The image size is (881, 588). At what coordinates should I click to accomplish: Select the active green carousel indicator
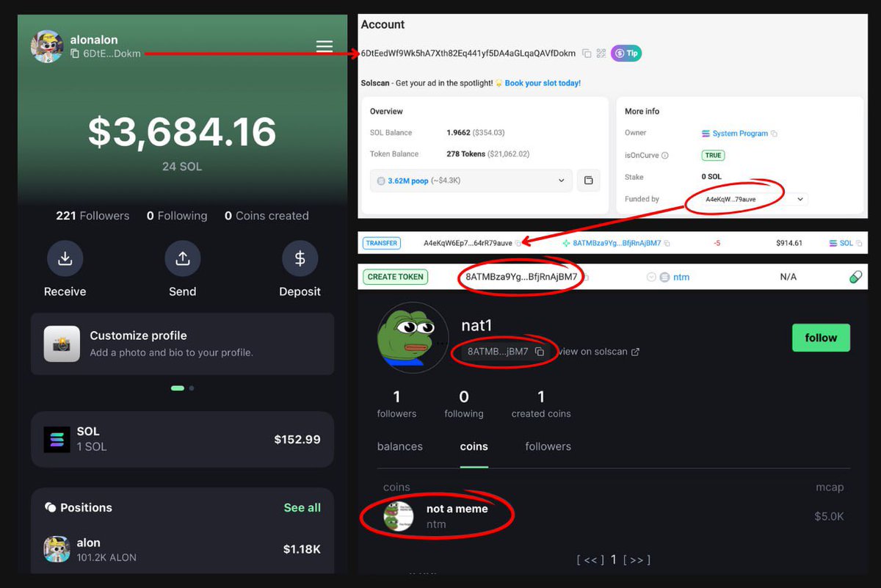tap(177, 388)
